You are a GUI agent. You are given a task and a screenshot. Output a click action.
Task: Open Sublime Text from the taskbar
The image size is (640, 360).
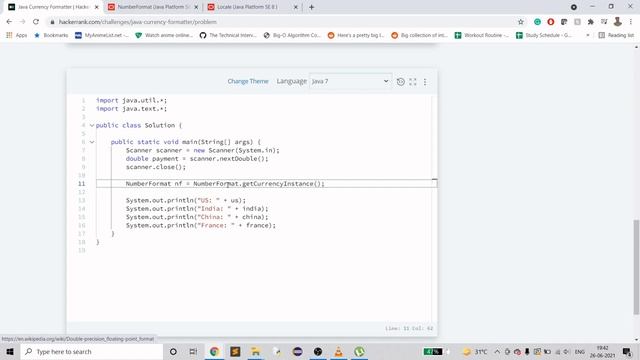click(x=235, y=351)
